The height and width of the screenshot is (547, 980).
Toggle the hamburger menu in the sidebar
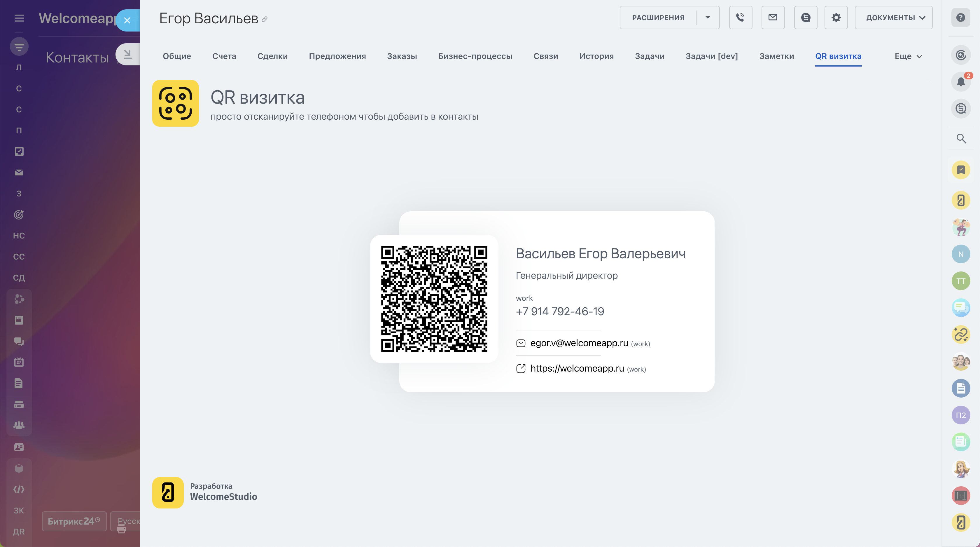(19, 18)
